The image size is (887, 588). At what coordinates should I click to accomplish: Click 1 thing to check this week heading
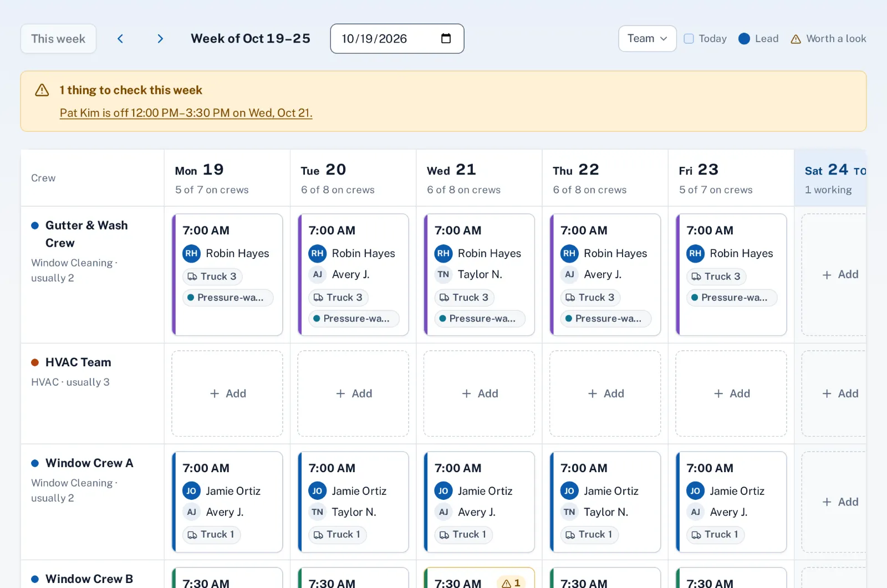131,90
